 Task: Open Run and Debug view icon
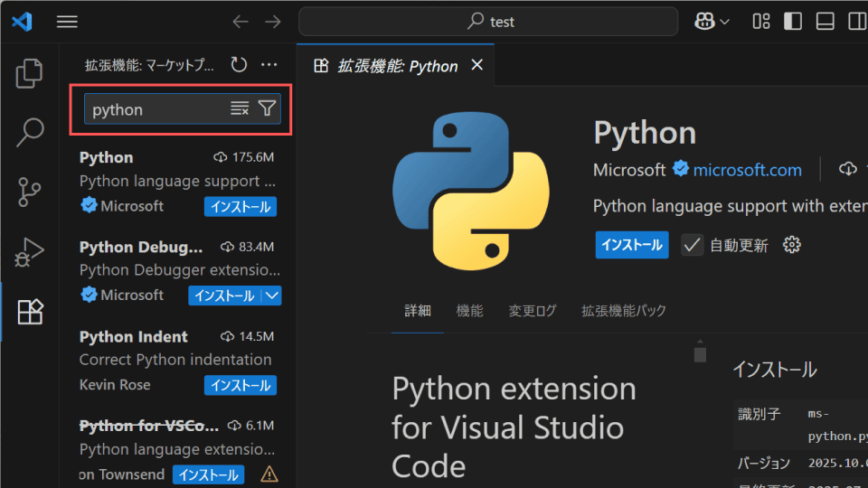pos(29,252)
